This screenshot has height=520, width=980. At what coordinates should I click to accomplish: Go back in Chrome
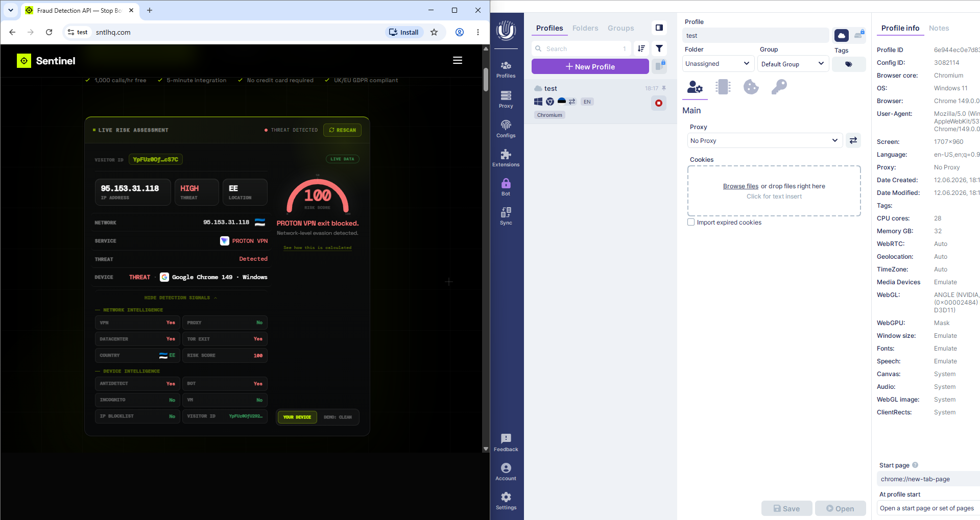point(12,32)
